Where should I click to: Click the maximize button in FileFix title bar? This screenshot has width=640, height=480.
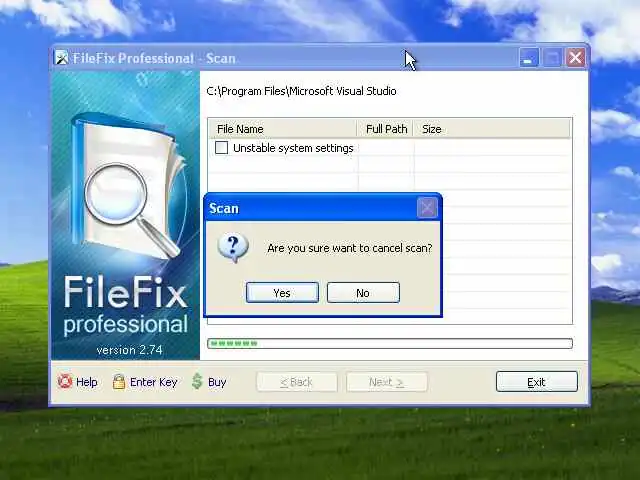pos(552,58)
